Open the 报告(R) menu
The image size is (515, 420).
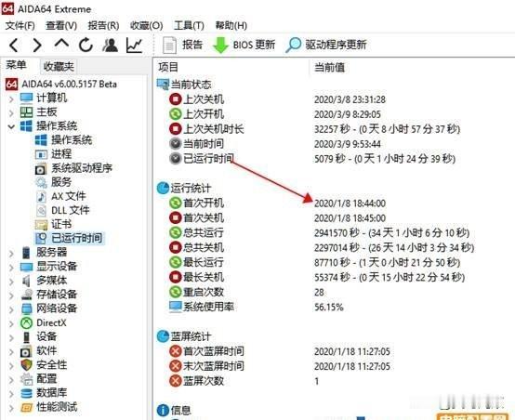tap(103, 26)
